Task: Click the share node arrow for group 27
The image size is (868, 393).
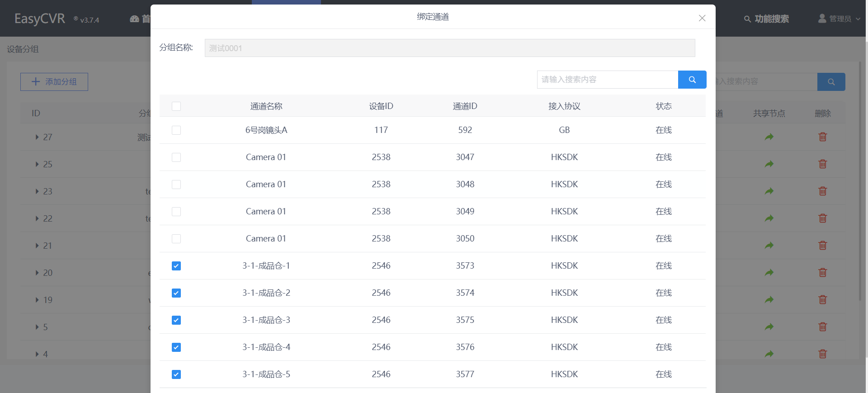Action: click(769, 137)
